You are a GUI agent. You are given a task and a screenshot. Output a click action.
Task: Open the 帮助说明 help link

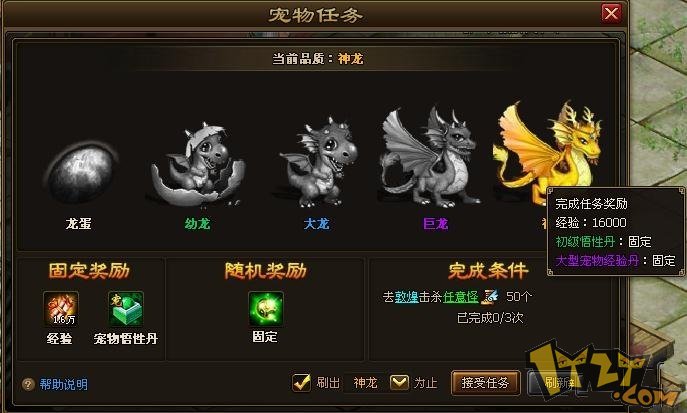64,385
